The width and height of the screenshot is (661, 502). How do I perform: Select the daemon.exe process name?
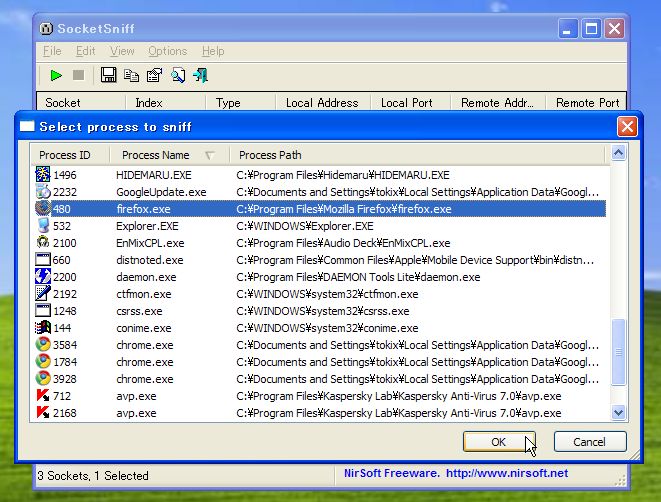[146, 277]
